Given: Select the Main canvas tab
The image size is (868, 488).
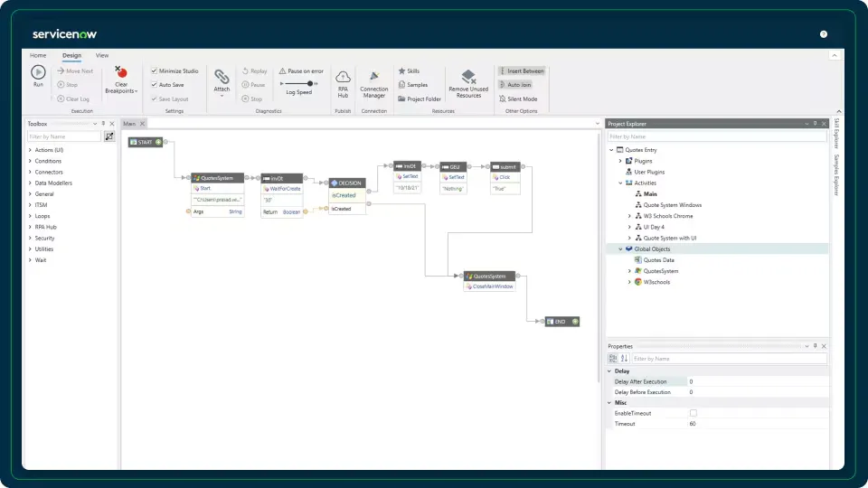Looking at the screenshot, I should click(129, 124).
